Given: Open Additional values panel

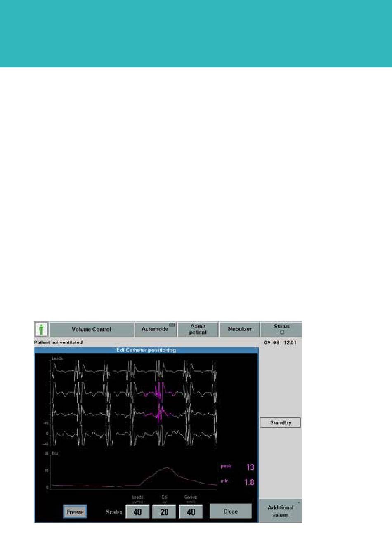Looking at the screenshot, I should pos(280,511).
